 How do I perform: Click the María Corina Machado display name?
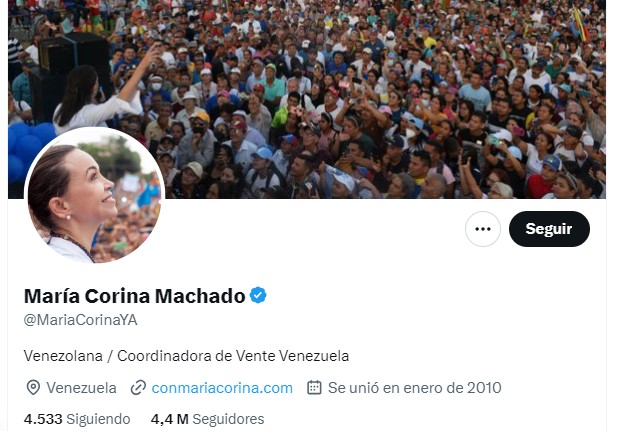134,296
